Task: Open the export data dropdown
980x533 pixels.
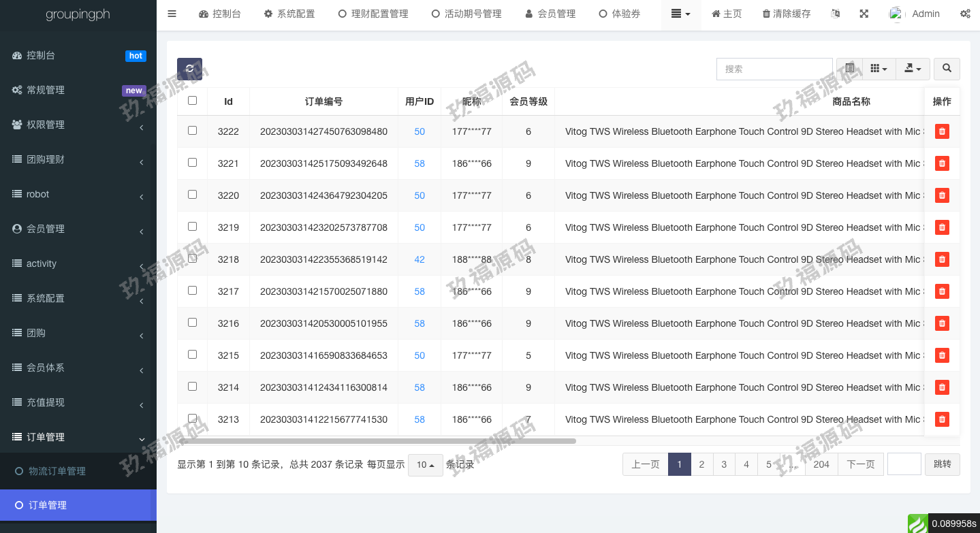Action: 912,69
